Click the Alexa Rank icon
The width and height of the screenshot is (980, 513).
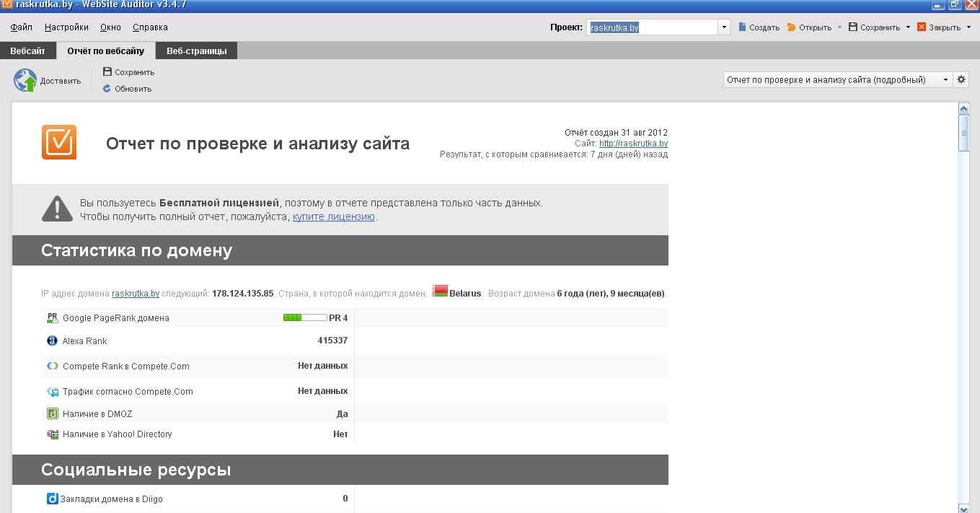pos(52,341)
